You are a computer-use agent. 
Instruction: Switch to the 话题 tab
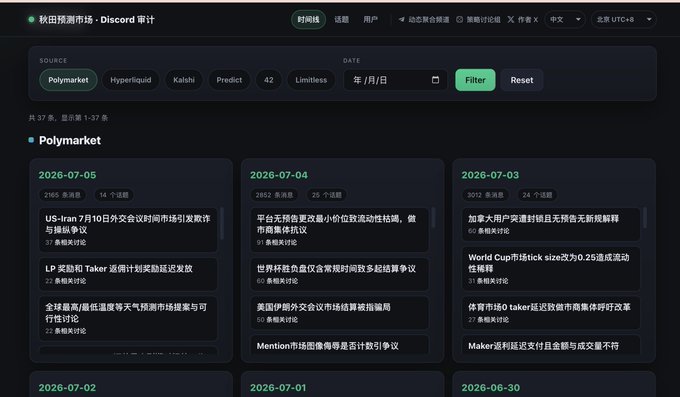(341, 20)
